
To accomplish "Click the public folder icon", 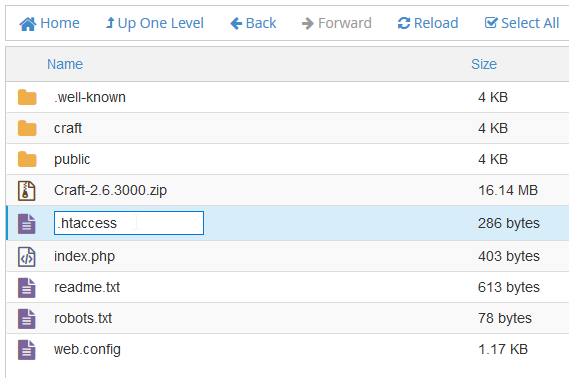I will pyautogui.click(x=27, y=159).
